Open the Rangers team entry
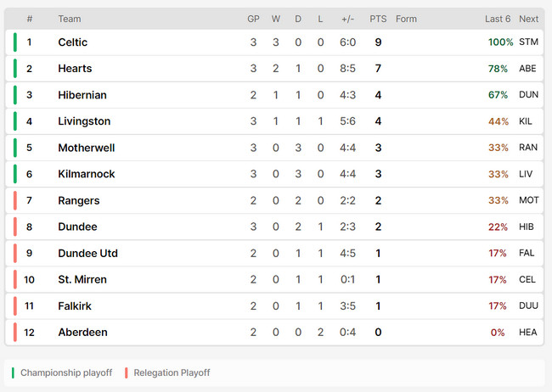 [x=78, y=200]
